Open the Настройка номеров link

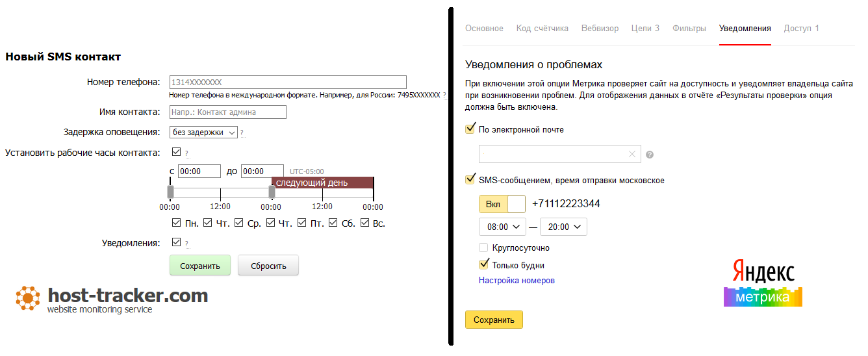click(x=517, y=281)
